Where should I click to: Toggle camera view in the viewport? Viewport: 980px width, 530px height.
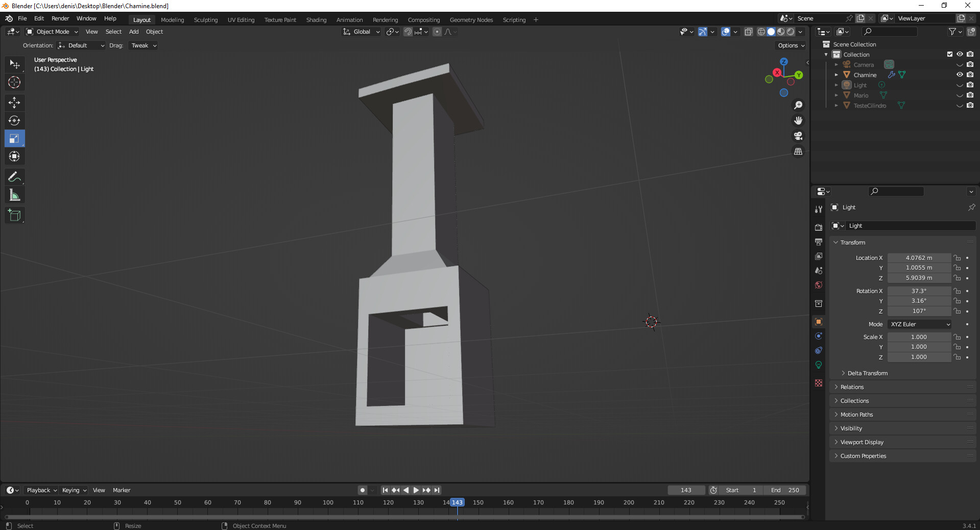[798, 136]
